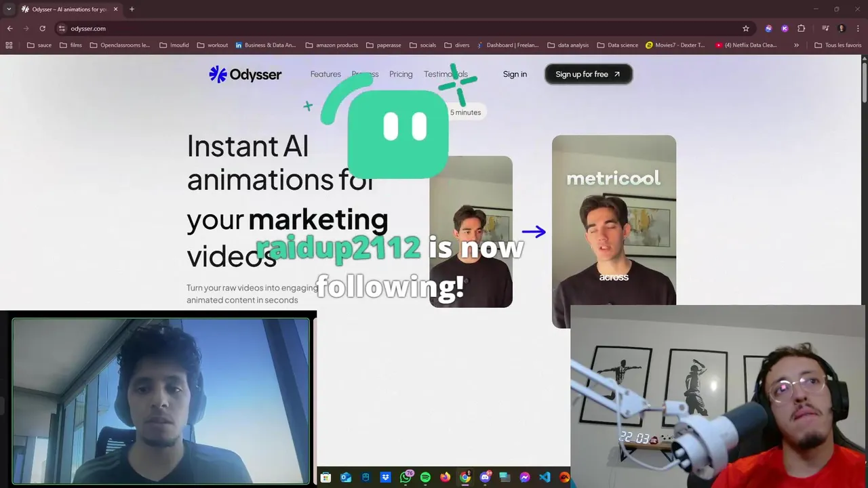Image resolution: width=868 pixels, height=488 pixels.
Task: Open WhatsApp with 76 unread messages
Action: click(x=406, y=477)
